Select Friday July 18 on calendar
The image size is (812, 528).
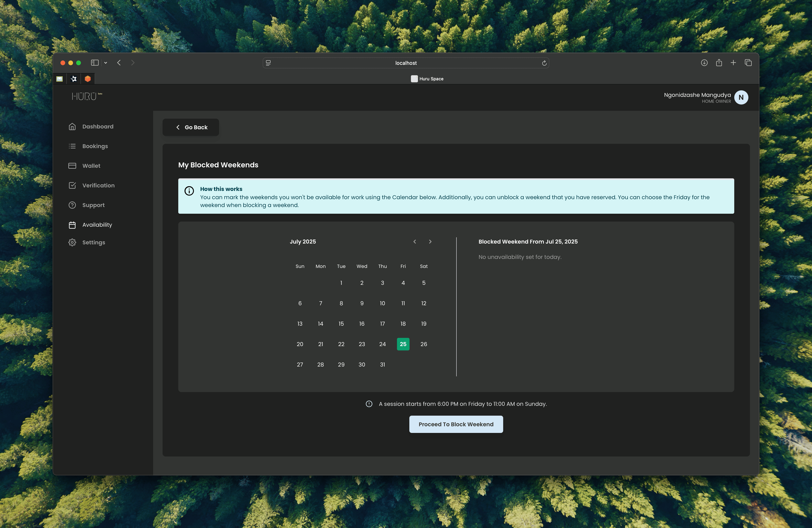pos(403,324)
